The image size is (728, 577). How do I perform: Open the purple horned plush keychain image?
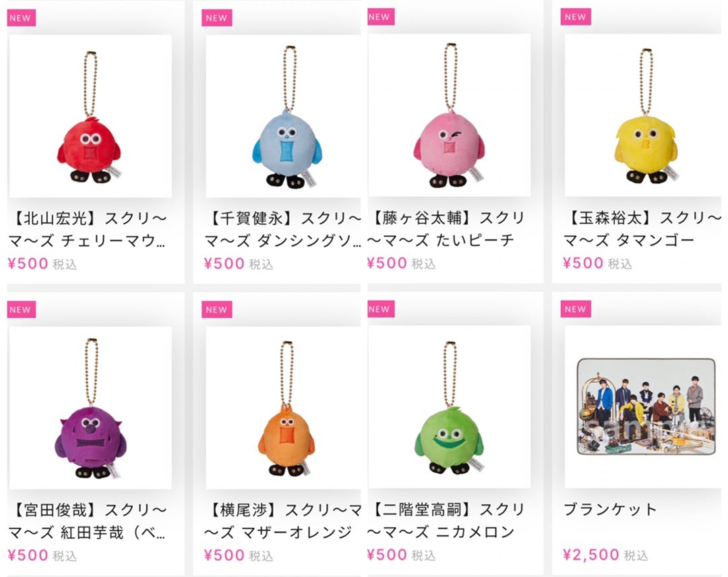click(90, 408)
